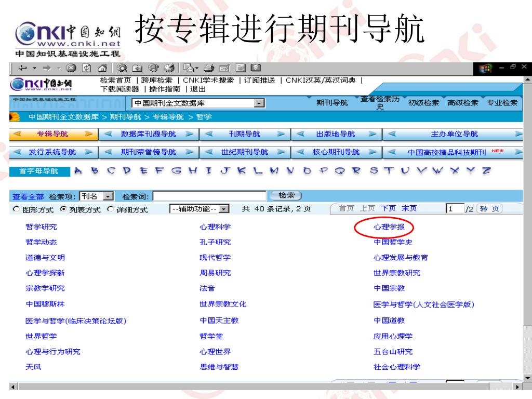The height and width of the screenshot is (399, 532).
Task: Switch to 出版地导航 tab
Action: tap(336, 134)
